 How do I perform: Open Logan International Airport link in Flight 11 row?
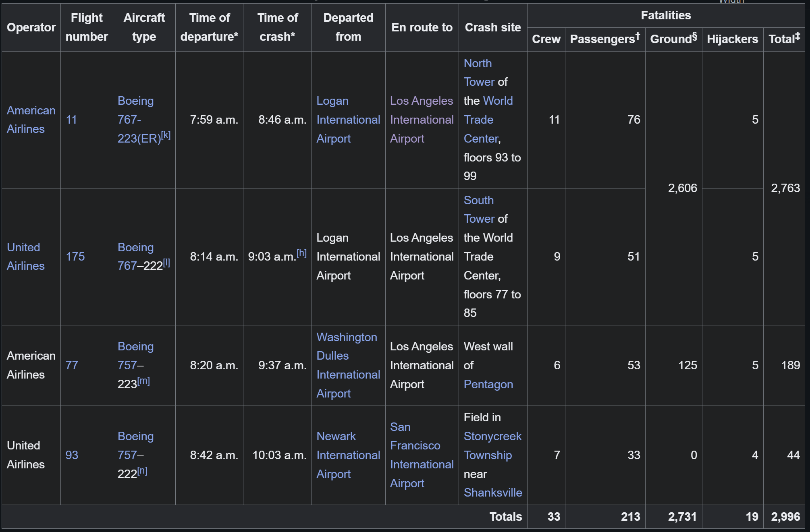coord(348,120)
